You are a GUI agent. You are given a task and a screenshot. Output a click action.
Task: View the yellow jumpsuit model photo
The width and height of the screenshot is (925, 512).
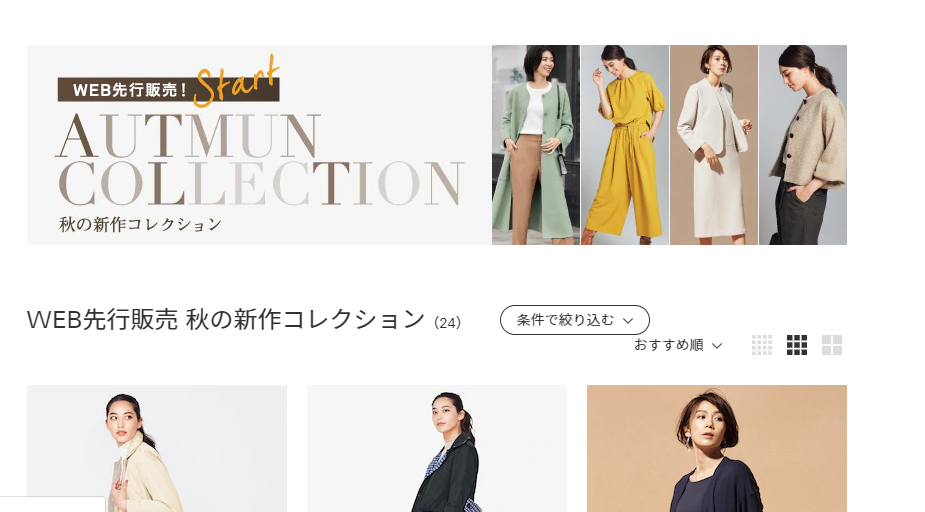point(625,145)
